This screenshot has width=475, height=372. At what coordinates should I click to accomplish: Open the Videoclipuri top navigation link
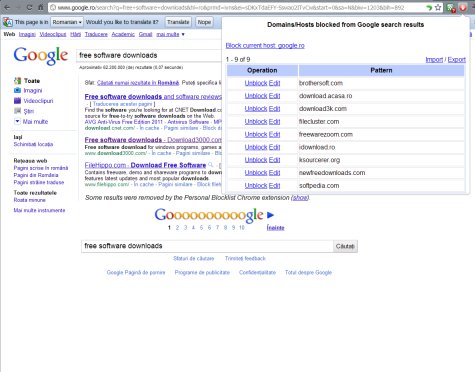pyautogui.click(x=53, y=34)
